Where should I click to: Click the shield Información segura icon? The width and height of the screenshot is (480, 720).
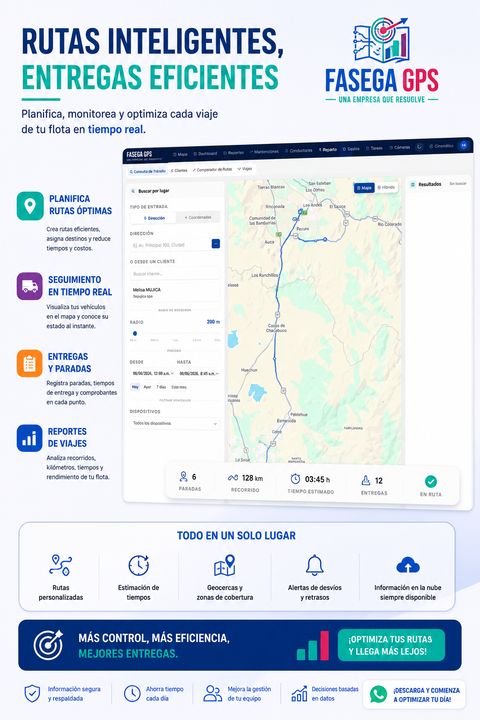pyautogui.click(x=32, y=693)
